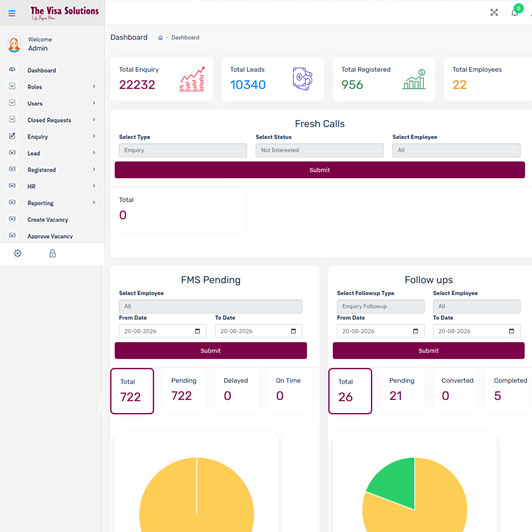Open the notifications bell
The height and width of the screenshot is (532, 532).
[515, 13]
